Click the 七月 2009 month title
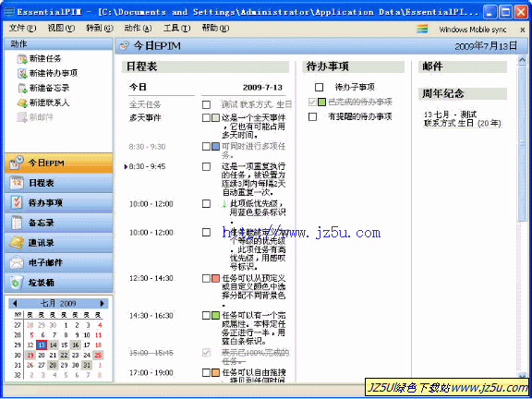The width and height of the screenshot is (532, 399). (58, 303)
